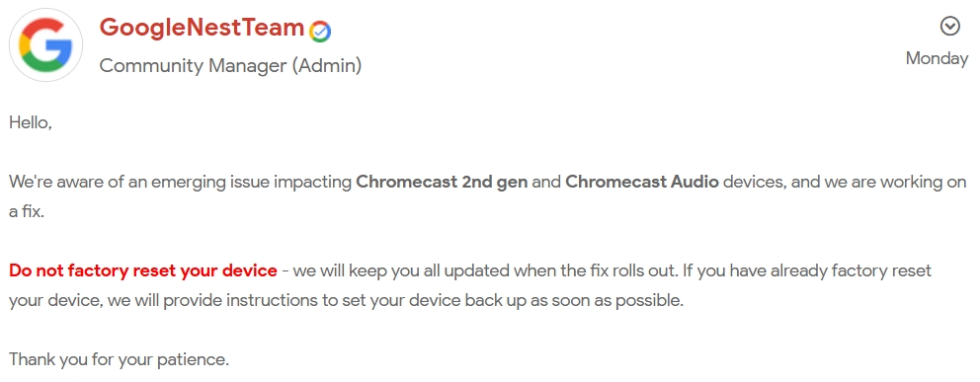980x382 pixels.
Task: Click the bold Chromecast Audio text
Action: tap(642, 183)
